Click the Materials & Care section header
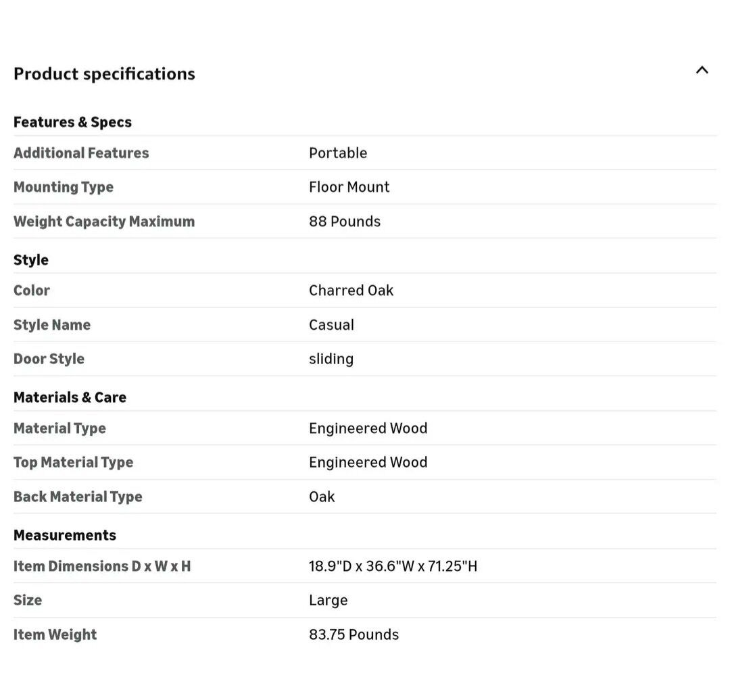 pos(70,397)
